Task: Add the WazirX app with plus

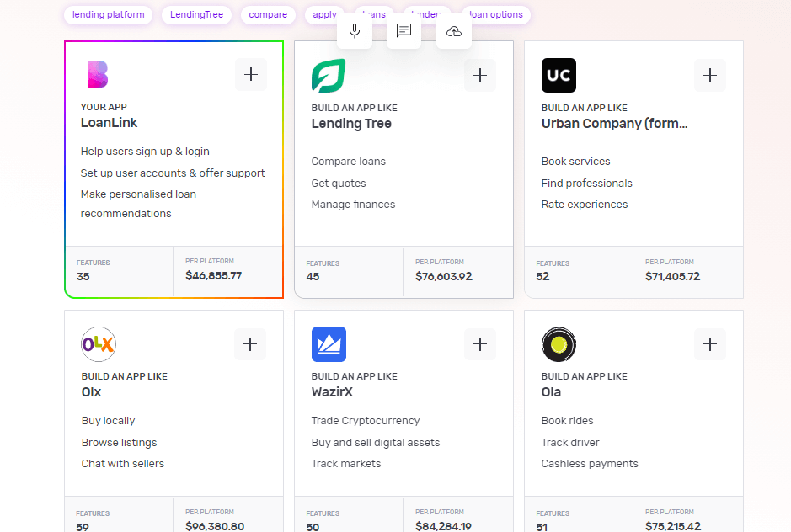Action: click(x=480, y=344)
